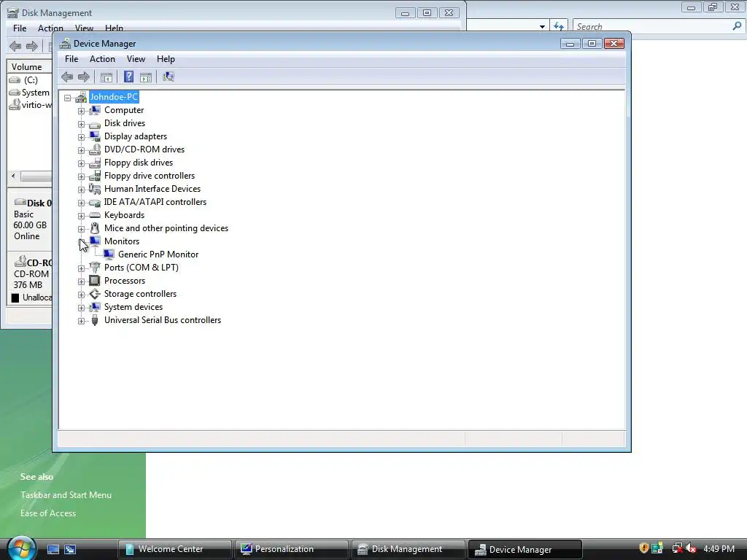747x560 pixels.
Task: Switch to Welcome Center taskbar button
Action: [x=174, y=550]
